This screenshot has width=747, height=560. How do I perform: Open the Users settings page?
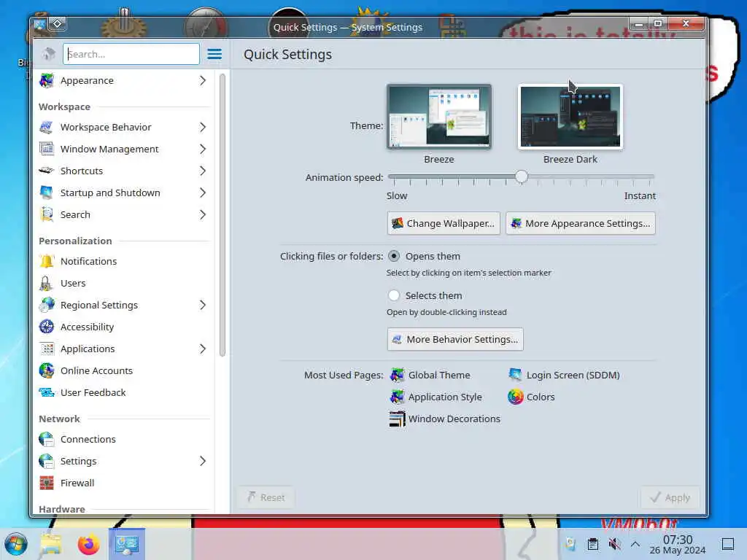[x=124, y=284]
